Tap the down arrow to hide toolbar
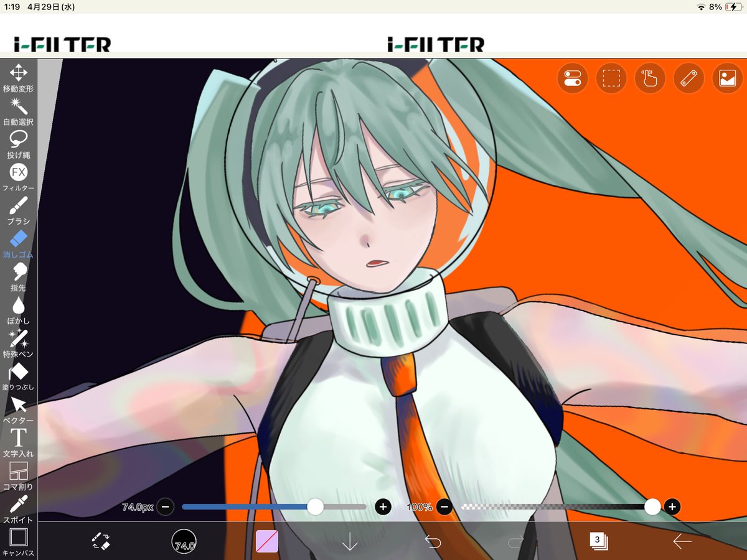The width and height of the screenshot is (747, 560). tap(350, 541)
